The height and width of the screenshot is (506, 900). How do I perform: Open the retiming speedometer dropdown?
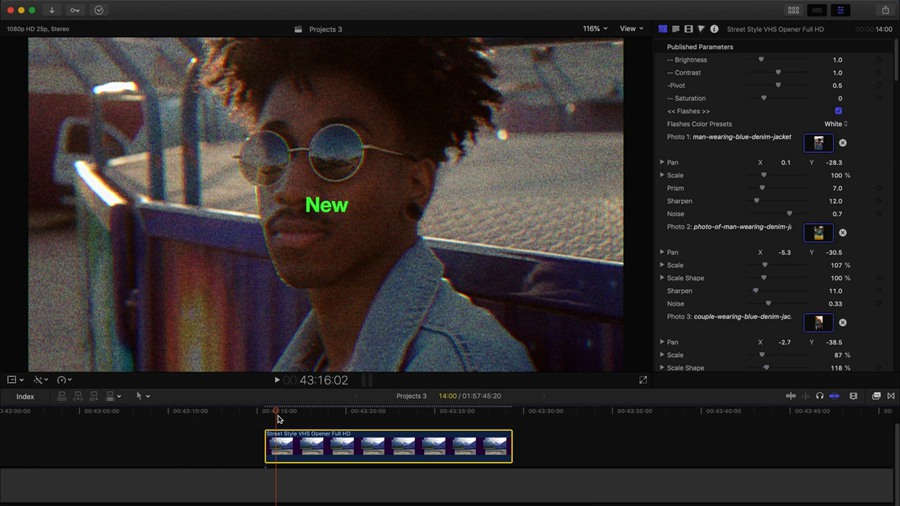coord(64,380)
